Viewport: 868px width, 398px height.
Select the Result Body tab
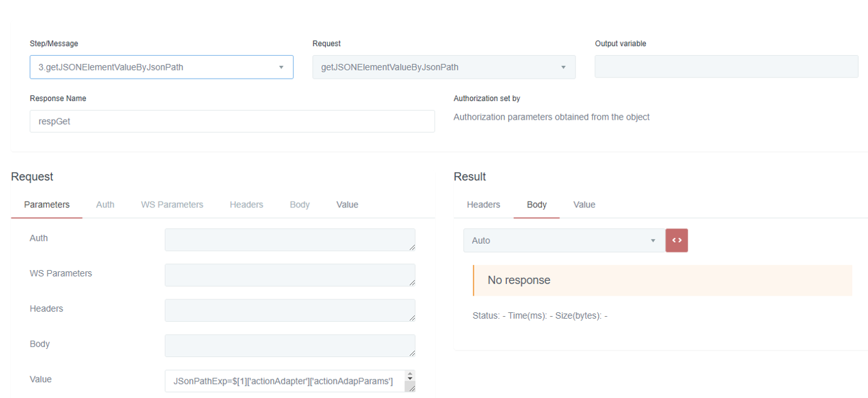click(x=536, y=205)
